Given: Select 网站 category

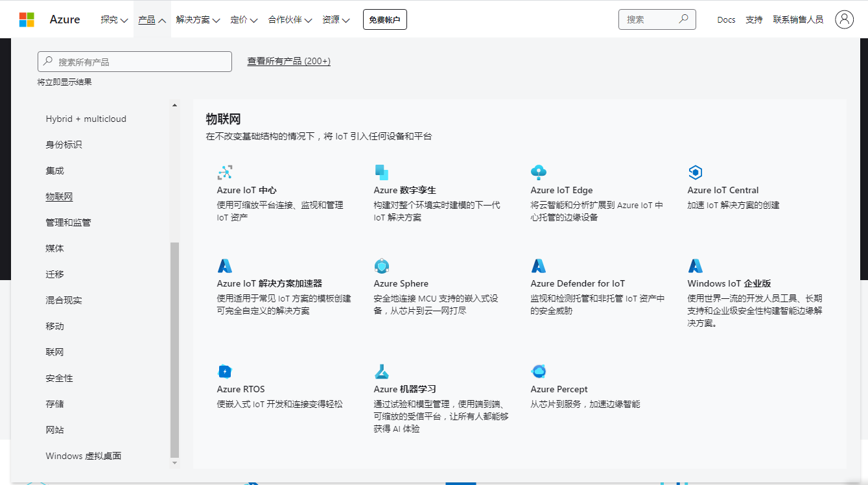Looking at the screenshot, I should pos(54,430).
